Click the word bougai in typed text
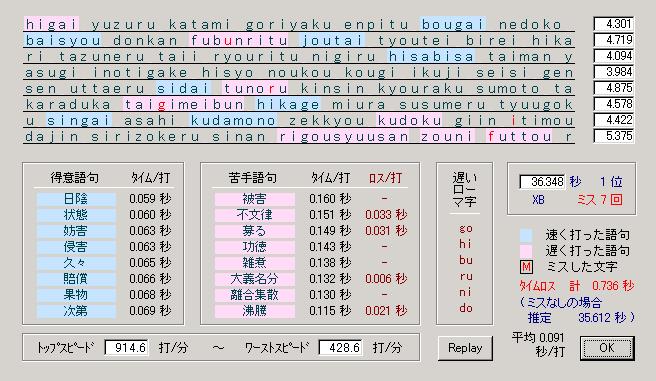The height and width of the screenshot is (381, 656). tap(453, 24)
